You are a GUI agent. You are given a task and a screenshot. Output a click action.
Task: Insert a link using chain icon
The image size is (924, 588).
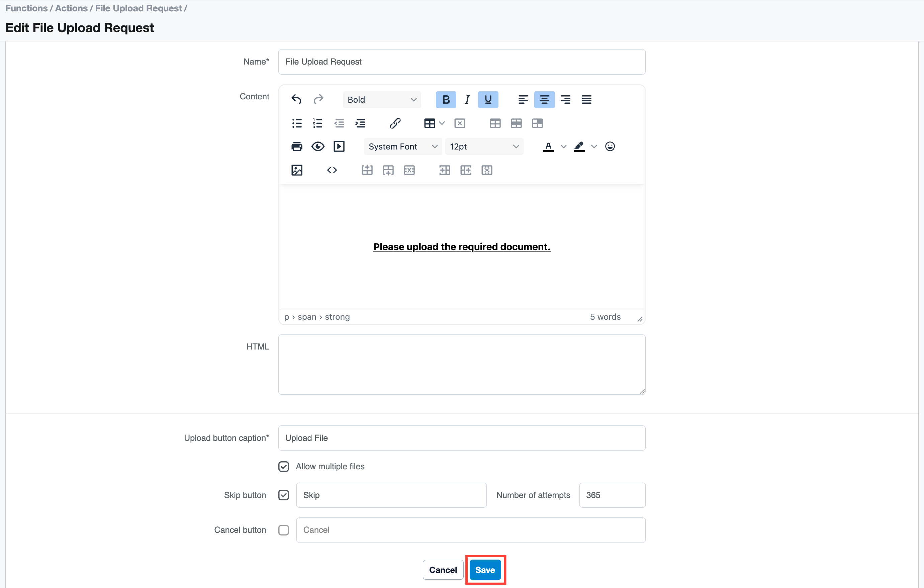pyautogui.click(x=395, y=123)
